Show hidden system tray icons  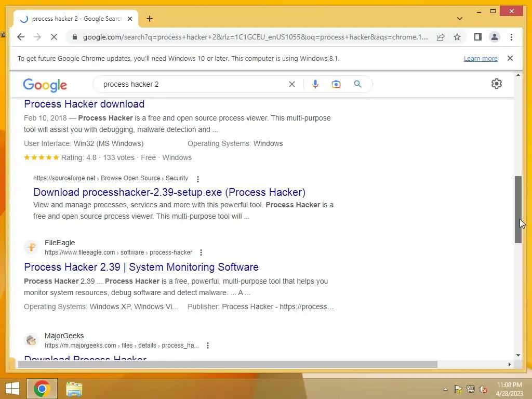click(445, 389)
